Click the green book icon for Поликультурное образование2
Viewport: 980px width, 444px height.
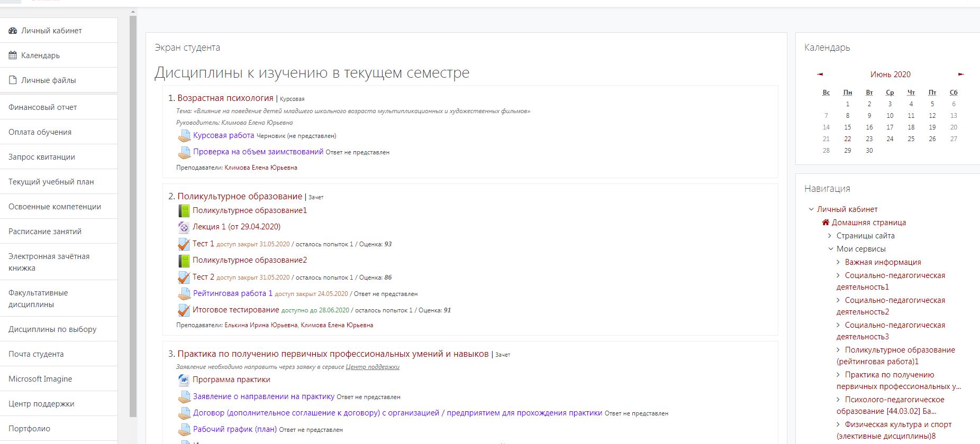point(184,261)
